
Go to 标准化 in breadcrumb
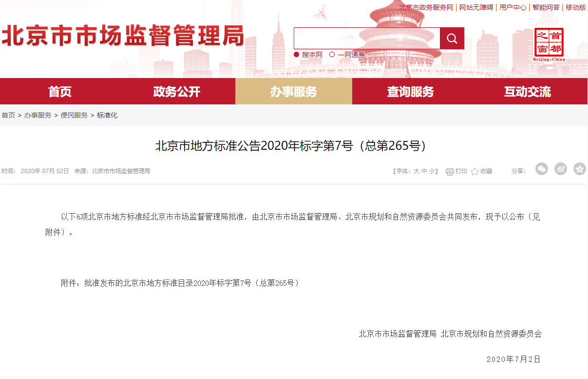pyautogui.click(x=107, y=115)
